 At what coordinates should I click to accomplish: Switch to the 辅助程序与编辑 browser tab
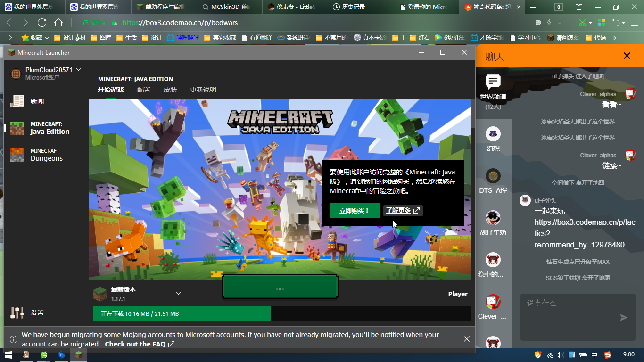point(164,7)
